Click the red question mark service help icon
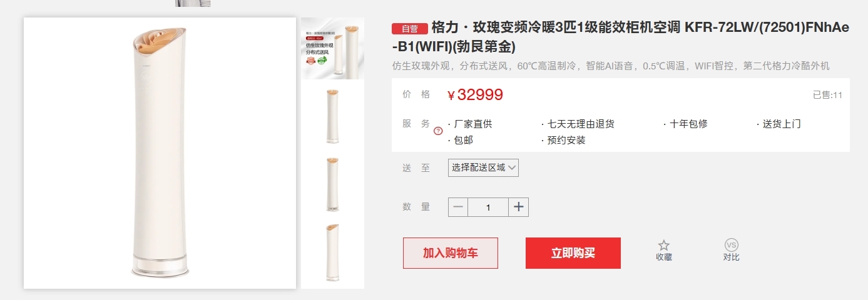Viewport: 868px width, 300px height. pos(438,131)
